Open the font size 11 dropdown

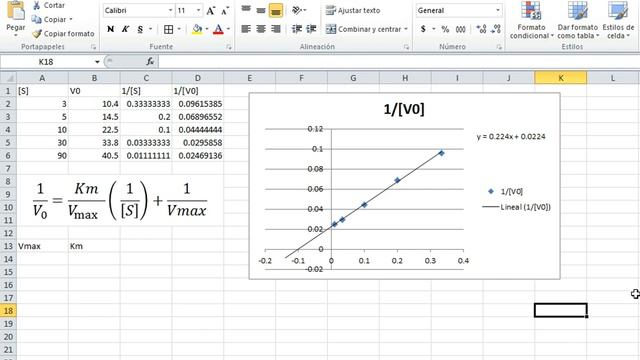tap(198, 11)
